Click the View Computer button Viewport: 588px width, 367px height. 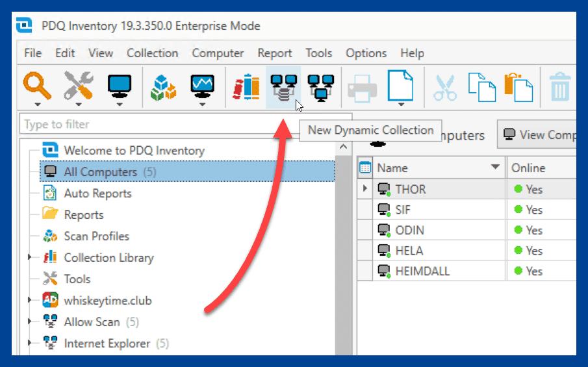click(x=537, y=134)
